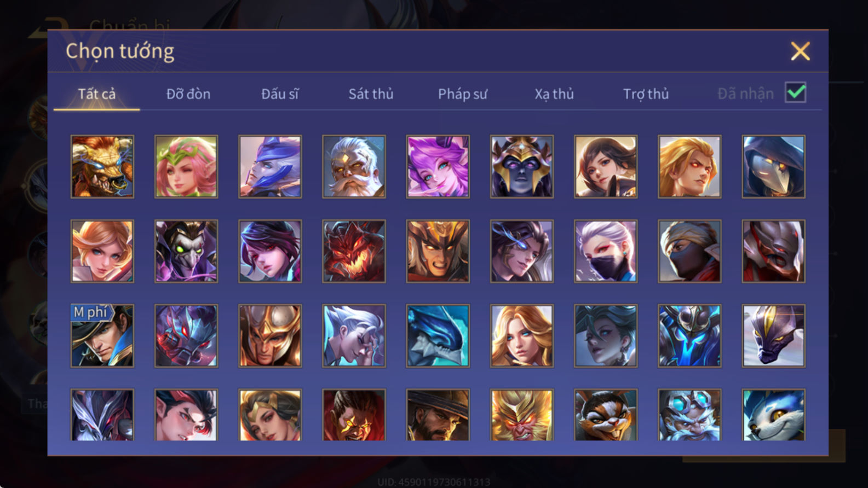Open the "Sát thủ" tab

[x=371, y=94]
